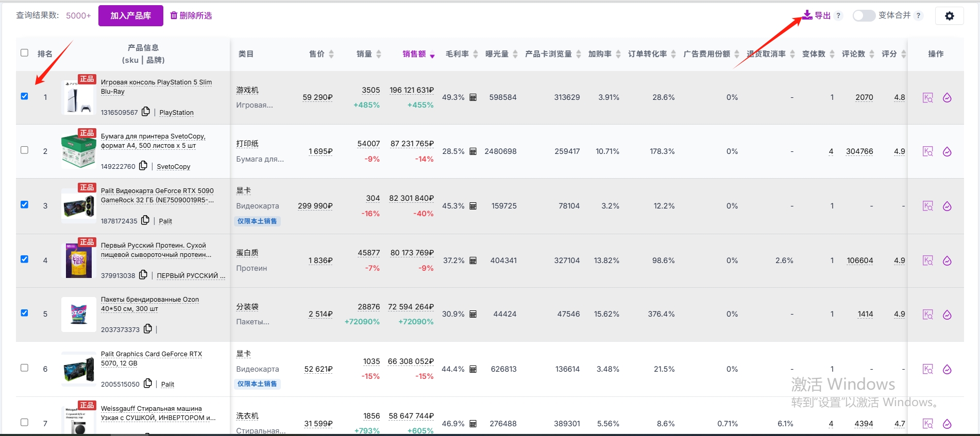Click droplet icon in PlayStation row

point(947,98)
